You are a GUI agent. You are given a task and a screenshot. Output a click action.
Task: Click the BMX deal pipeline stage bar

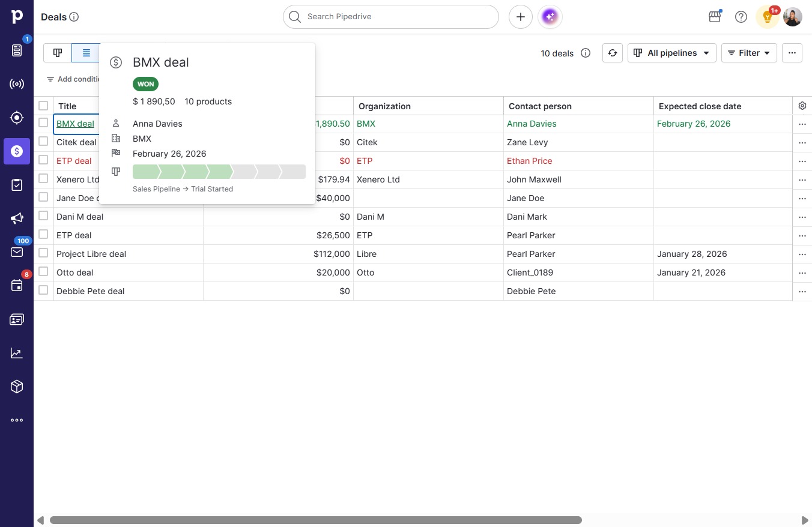click(219, 172)
